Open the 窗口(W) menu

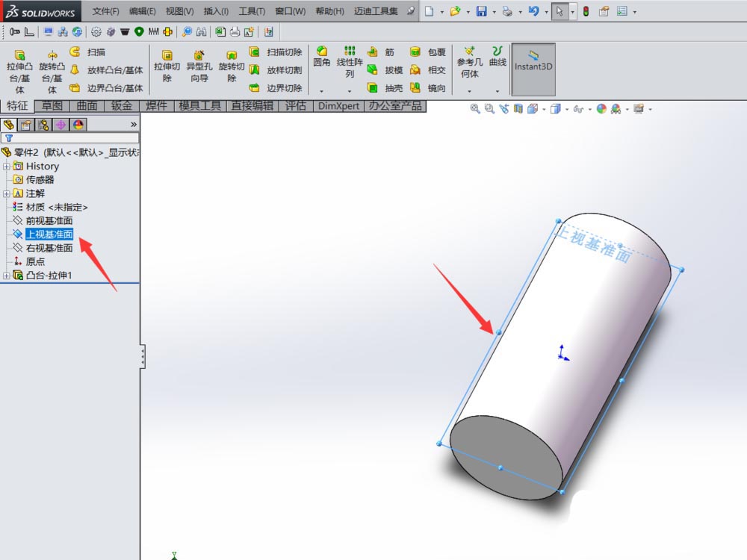point(290,11)
